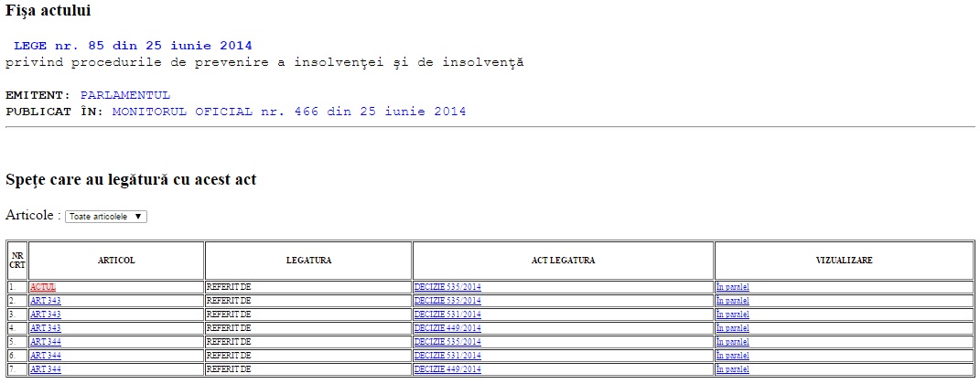Viewport: 980px width, 384px height.
Task: View row 2 'În paralel' link
Action: coord(733,301)
